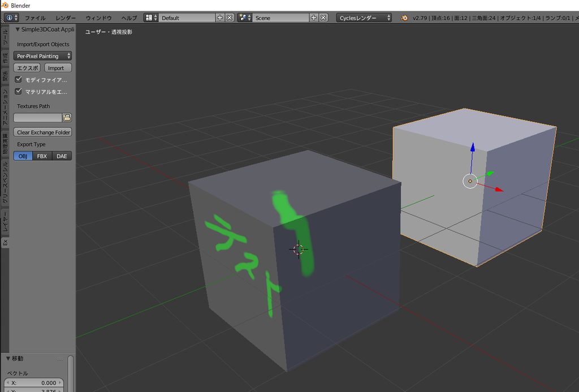Click the 'Textures Path' label
The width and height of the screenshot is (579, 392).
(x=33, y=106)
